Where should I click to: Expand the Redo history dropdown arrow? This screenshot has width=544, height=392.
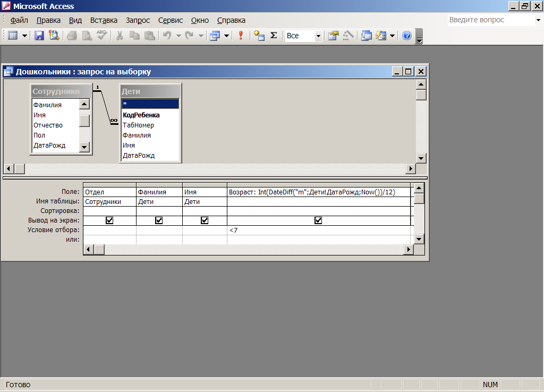click(201, 36)
